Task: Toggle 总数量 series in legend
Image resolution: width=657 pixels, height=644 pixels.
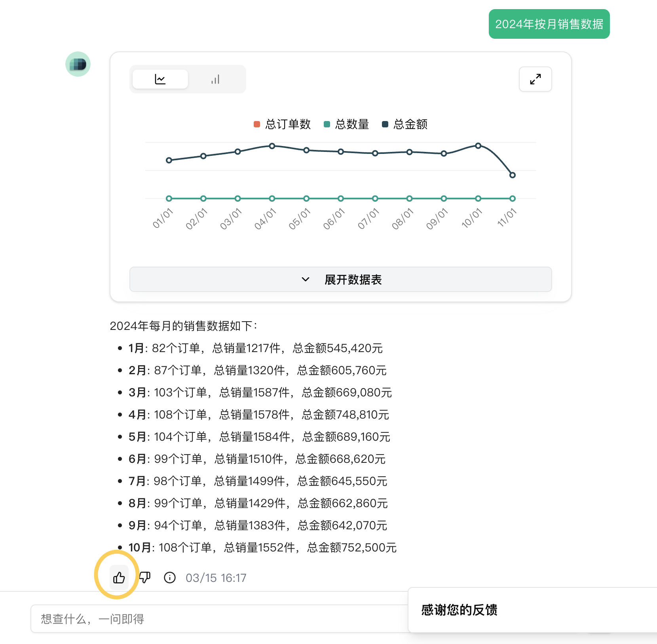Action: (x=346, y=124)
